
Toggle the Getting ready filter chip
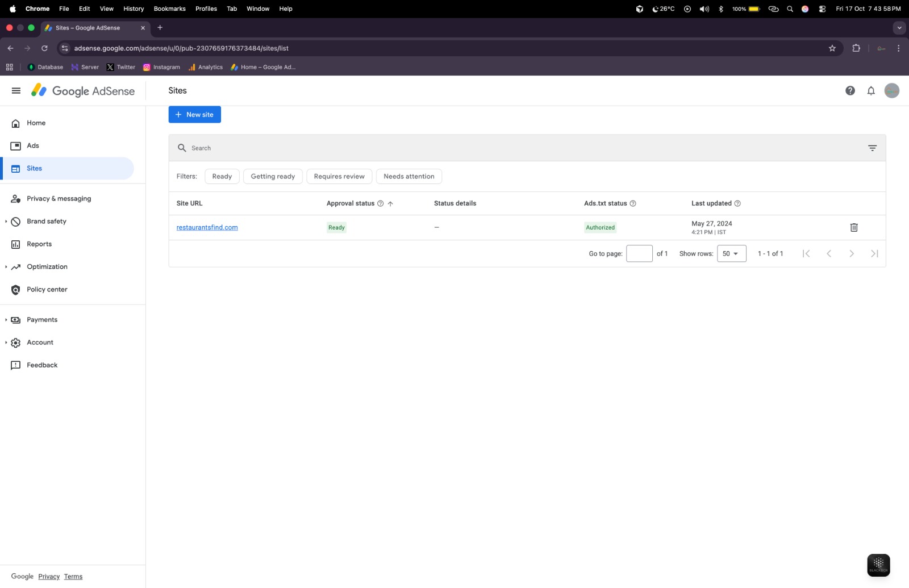pos(273,177)
